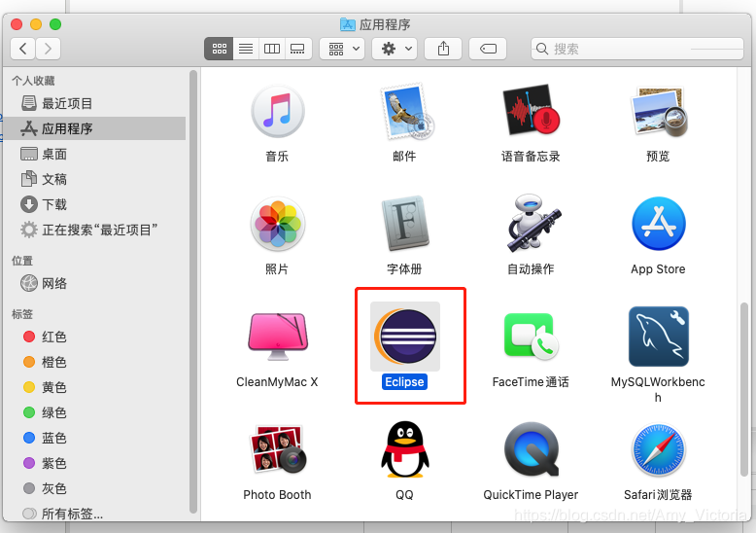Click the share toolbar button

coord(443,49)
